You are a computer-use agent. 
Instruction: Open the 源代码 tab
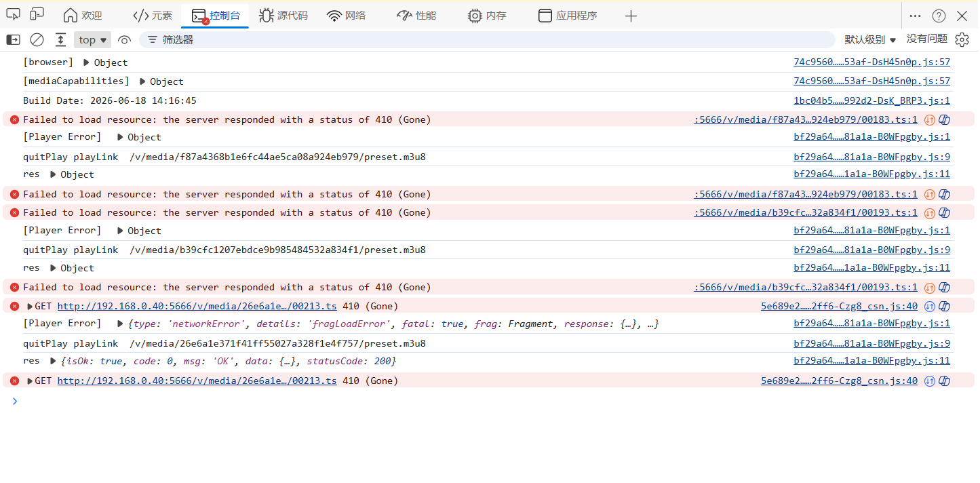point(283,16)
